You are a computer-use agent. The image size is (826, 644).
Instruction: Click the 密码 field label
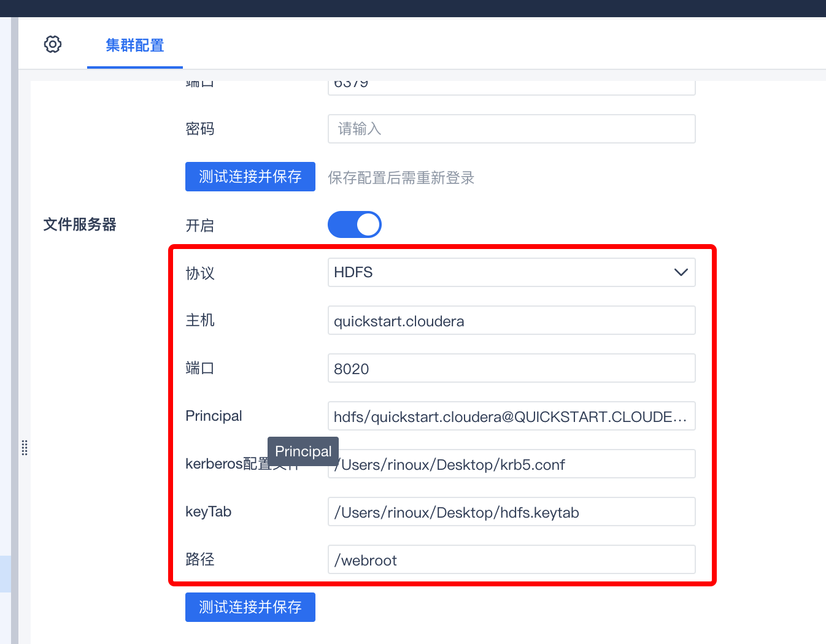(200, 129)
